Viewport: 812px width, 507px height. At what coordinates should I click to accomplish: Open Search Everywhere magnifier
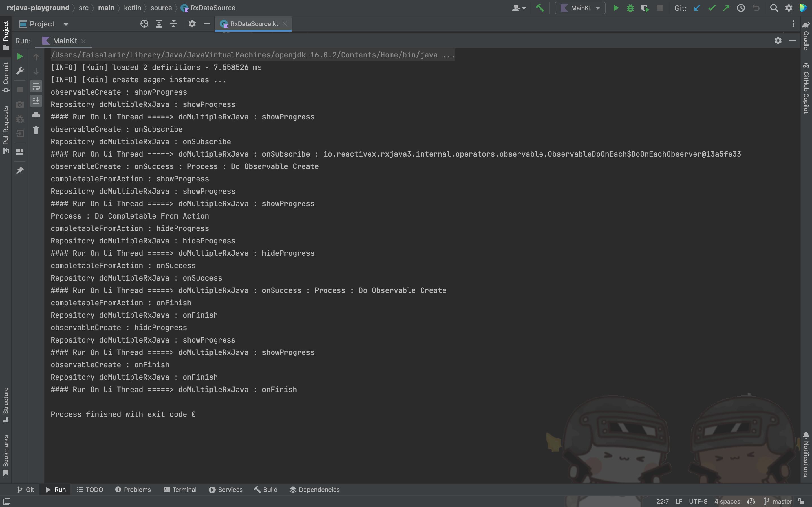click(x=774, y=8)
